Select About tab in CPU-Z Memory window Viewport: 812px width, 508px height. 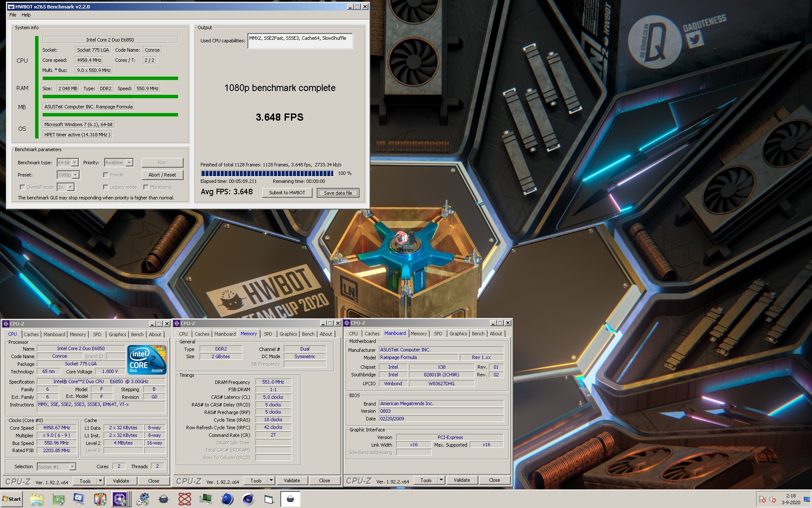326,334
